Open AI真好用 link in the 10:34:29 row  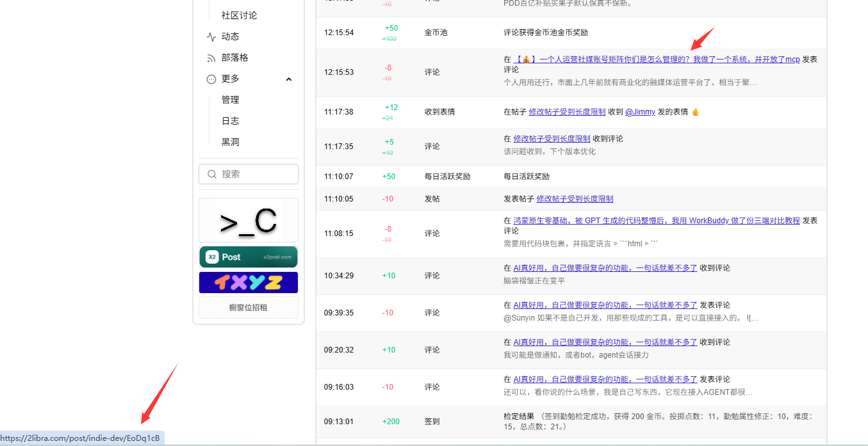coord(605,268)
